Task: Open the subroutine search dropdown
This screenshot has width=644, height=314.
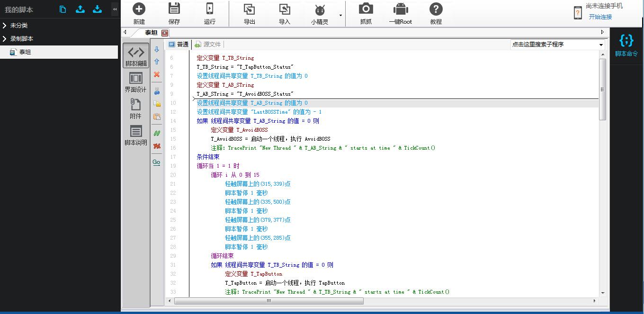Action: pos(601,45)
